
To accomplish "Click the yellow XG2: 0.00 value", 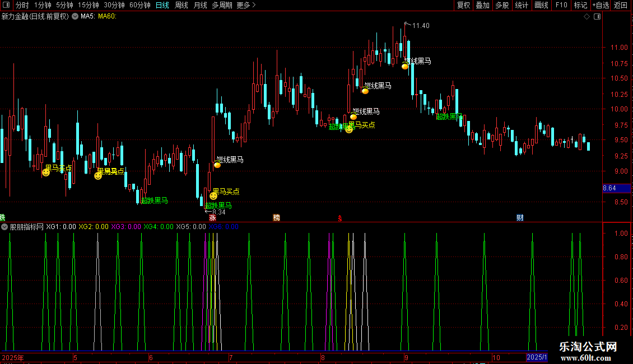I will (x=93, y=227).
